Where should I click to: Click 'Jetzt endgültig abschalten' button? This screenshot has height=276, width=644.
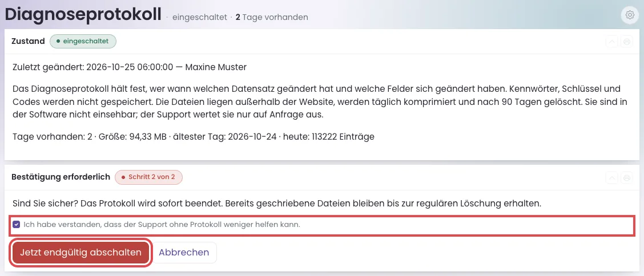[x=80, y=252]
